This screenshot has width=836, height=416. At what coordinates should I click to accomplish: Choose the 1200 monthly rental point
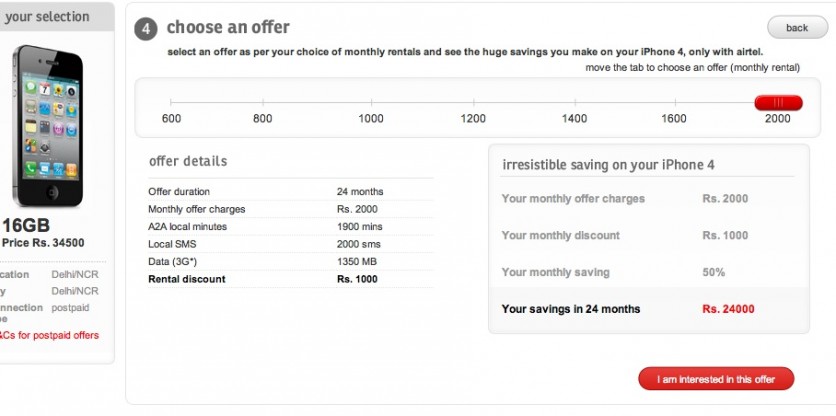(x=473, y=102)
